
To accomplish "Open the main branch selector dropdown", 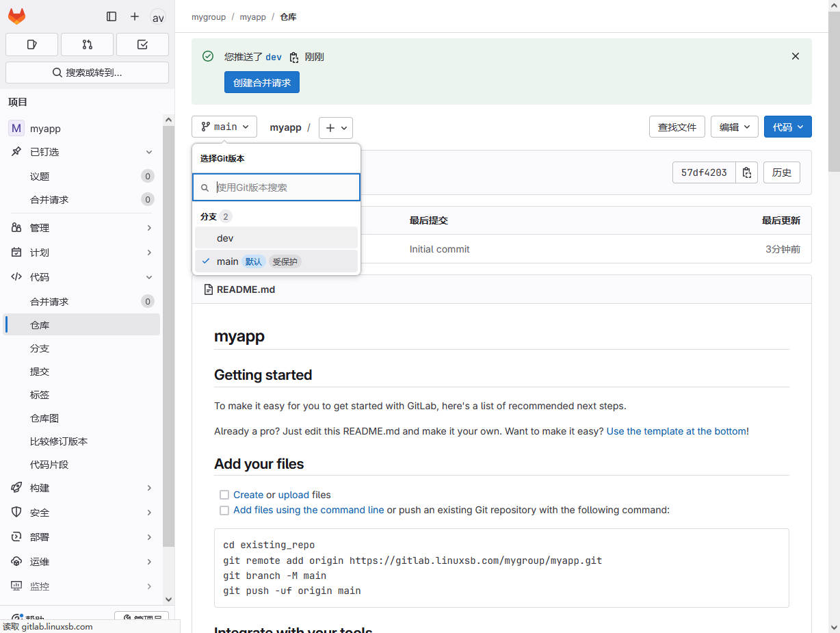I will click(x=224, y=127).
